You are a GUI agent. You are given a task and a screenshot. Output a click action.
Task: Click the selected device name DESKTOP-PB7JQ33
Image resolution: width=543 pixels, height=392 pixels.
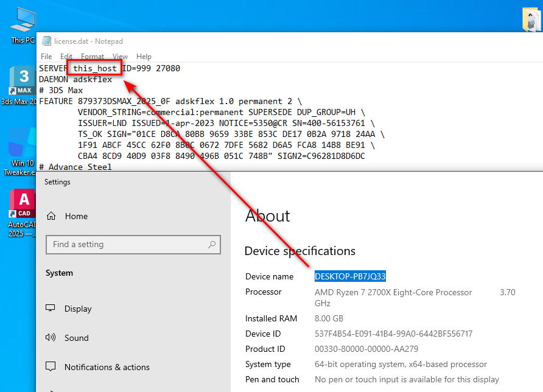coord(350,276)
